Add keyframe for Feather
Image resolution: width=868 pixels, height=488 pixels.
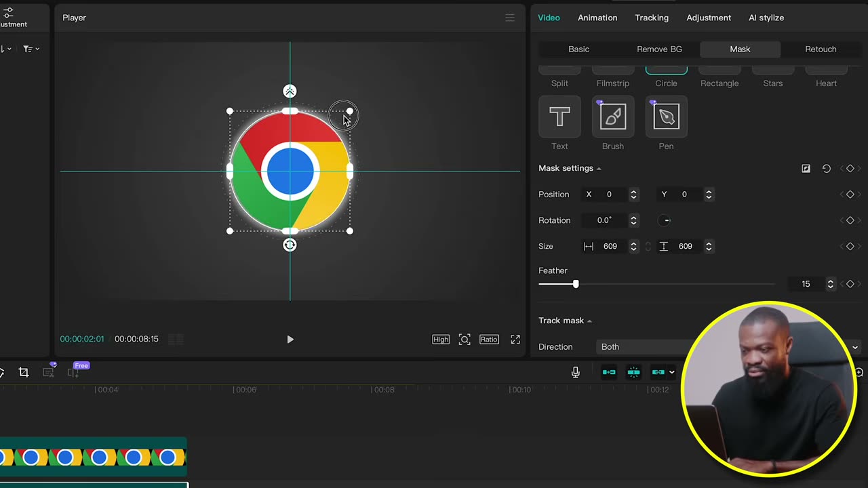[x=850, y=284]
